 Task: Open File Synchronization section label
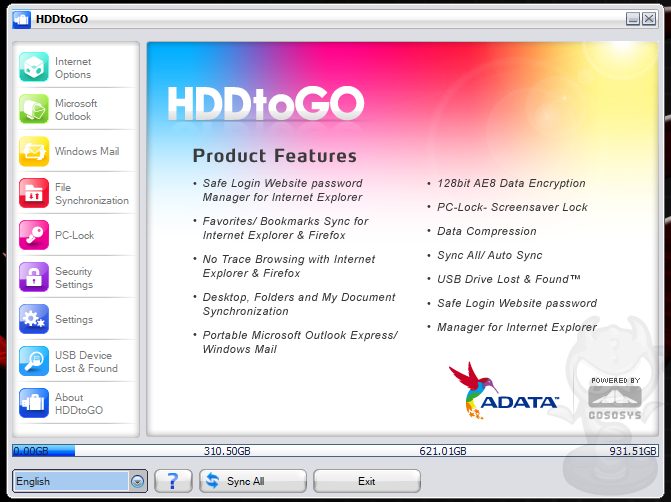click(92, 193)
